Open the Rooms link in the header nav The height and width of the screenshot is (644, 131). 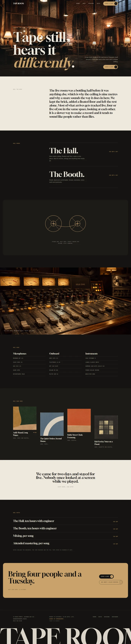tap(78, 4)
